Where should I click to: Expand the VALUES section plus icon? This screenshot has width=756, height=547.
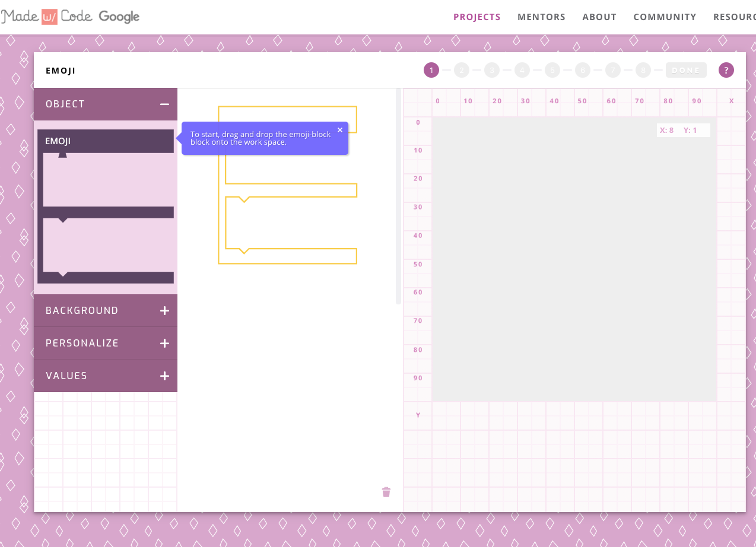point(164,376)
